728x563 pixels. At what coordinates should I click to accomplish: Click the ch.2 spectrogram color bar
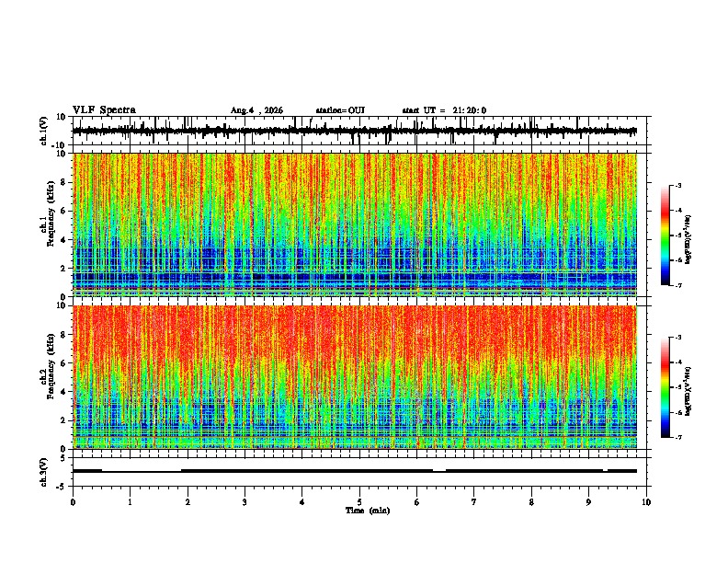click(x=665, y=387)
